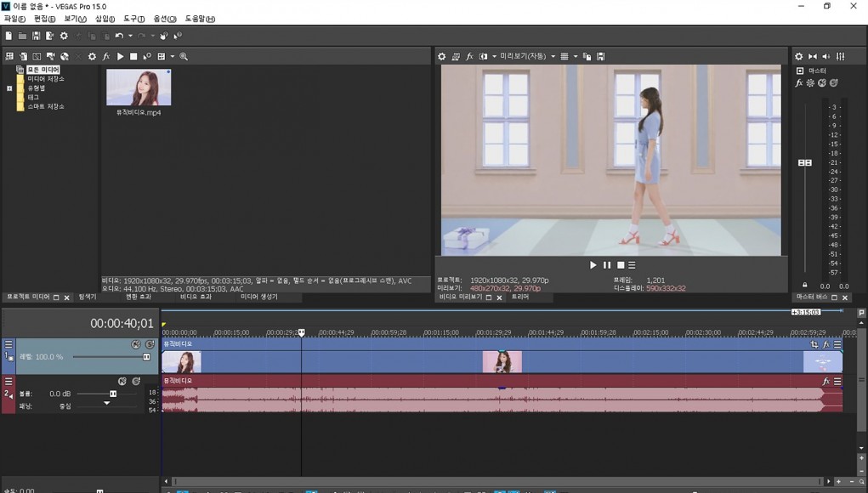Open project properties gear in main toolbar

[64, 36]
